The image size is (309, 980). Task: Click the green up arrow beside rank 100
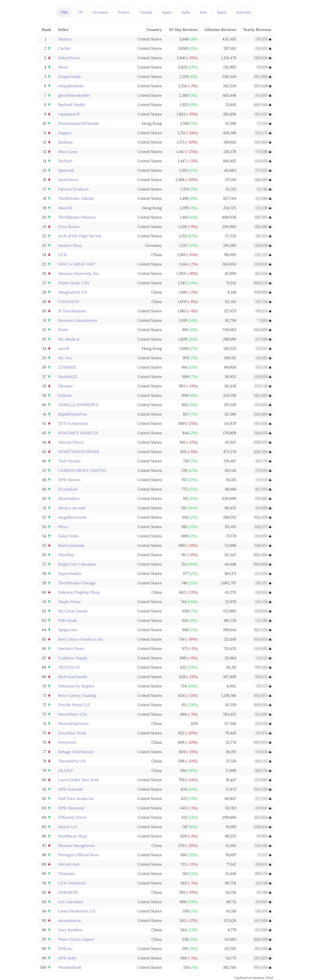(x=49, y=967)
